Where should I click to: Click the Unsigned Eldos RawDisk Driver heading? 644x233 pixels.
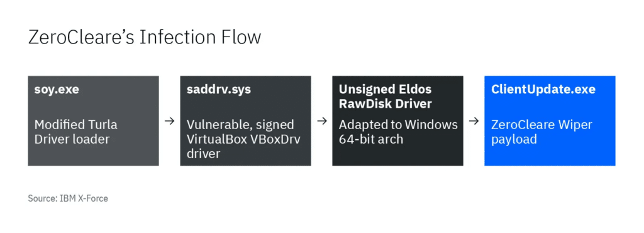coord(386,96)
